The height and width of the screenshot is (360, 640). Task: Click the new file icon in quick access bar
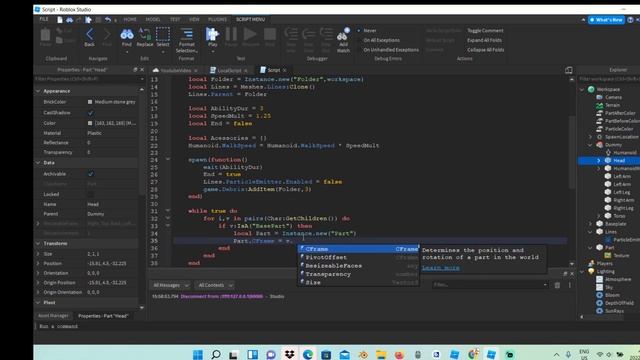[x=60, y=20]
